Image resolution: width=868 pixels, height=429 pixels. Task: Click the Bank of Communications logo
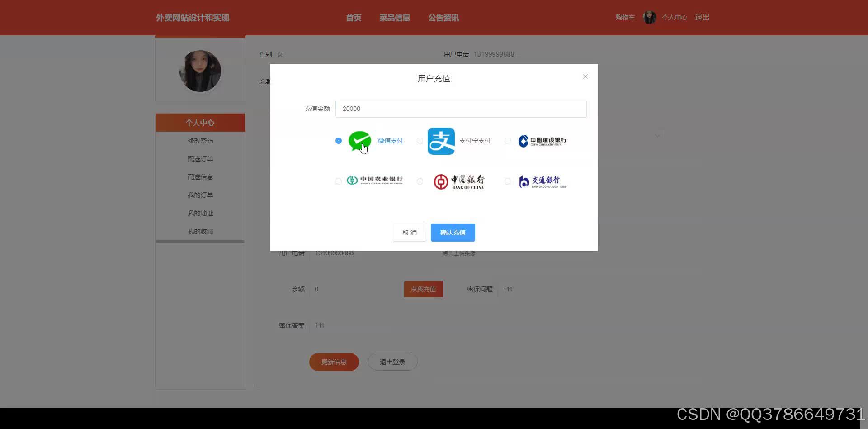click(x=542, y=181)
